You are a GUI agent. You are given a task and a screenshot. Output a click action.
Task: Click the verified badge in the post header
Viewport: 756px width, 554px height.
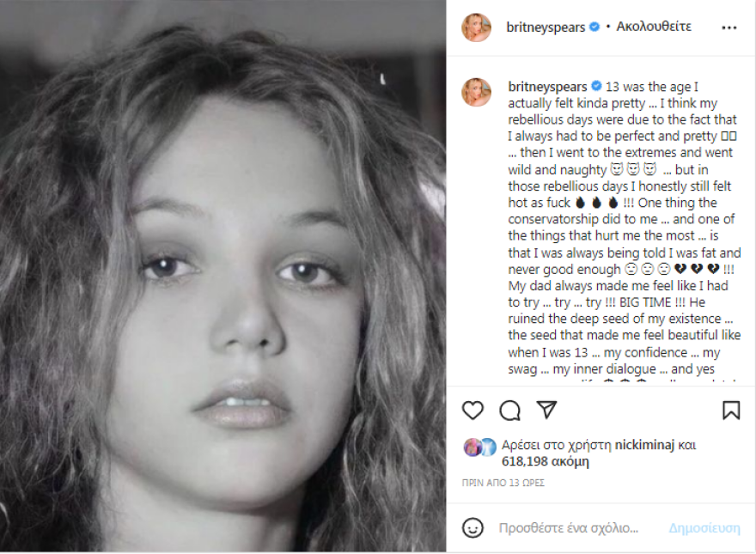click(x=594, y=27)
